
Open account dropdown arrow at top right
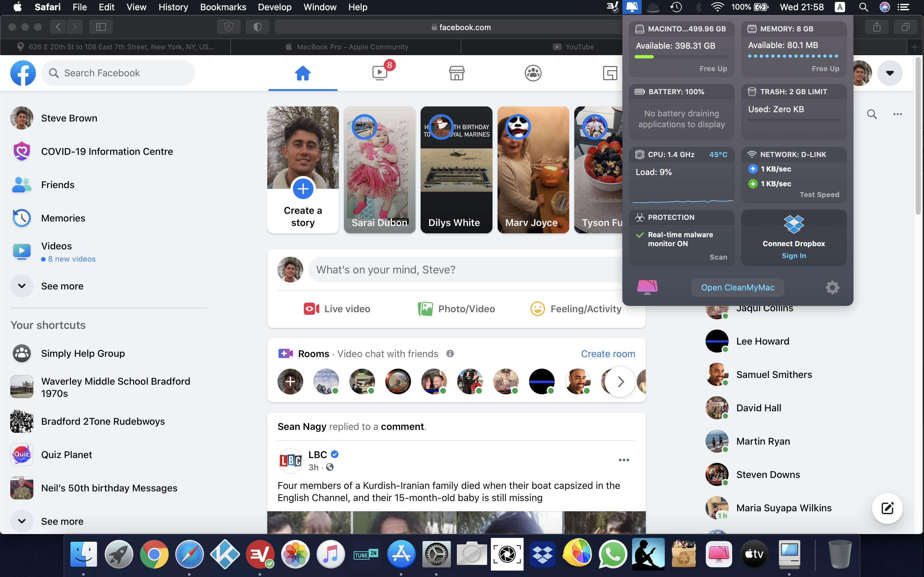point(890,73)
